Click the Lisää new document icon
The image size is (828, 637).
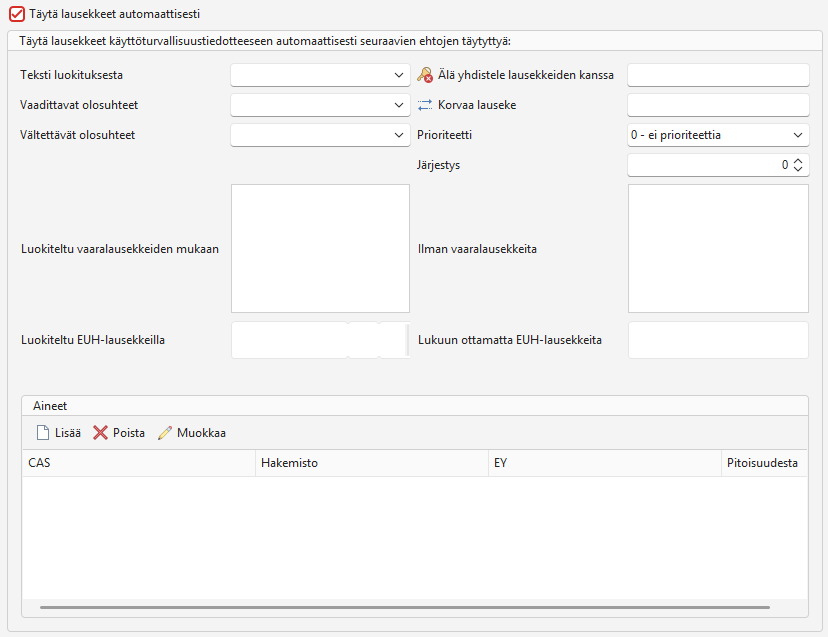click(42, 433)
